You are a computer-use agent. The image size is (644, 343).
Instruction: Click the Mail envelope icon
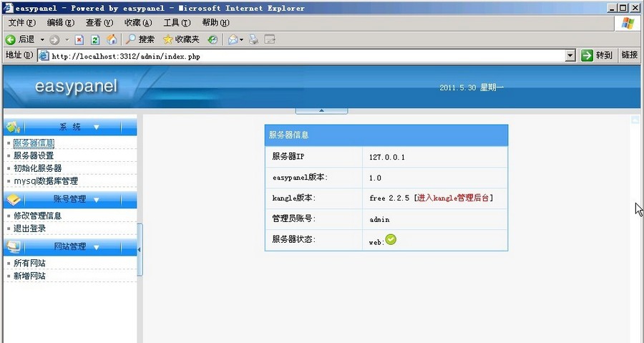[233, 40]
